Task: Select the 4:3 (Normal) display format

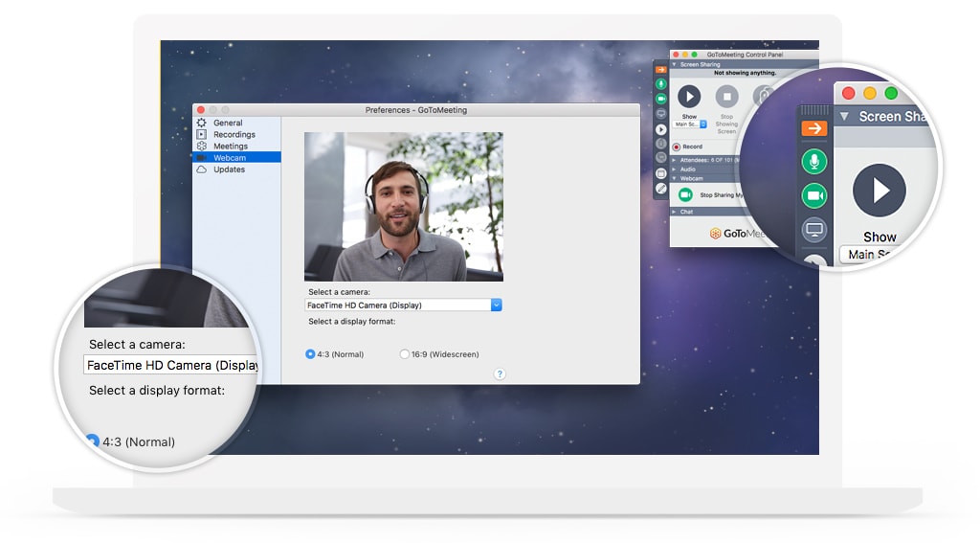Action: [310, 354]
